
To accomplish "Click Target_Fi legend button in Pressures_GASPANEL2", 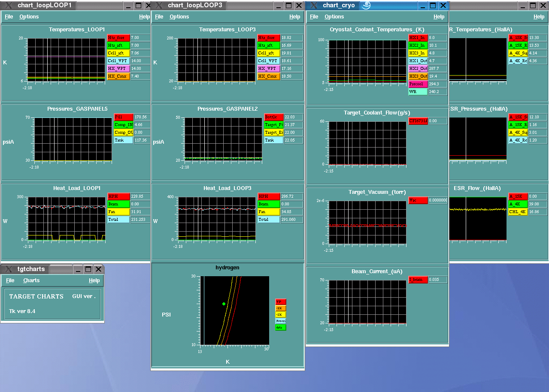I will point(274,125).
